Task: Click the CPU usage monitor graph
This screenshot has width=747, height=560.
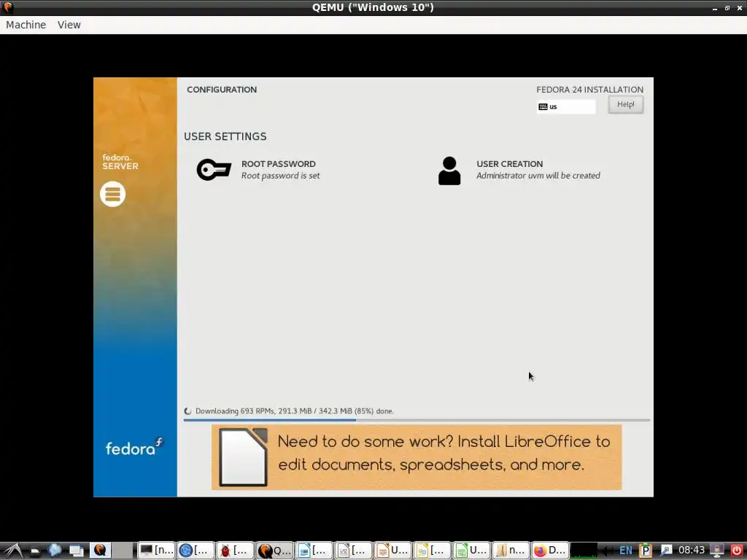Action: pyautogui.click(x=584, y=551)
